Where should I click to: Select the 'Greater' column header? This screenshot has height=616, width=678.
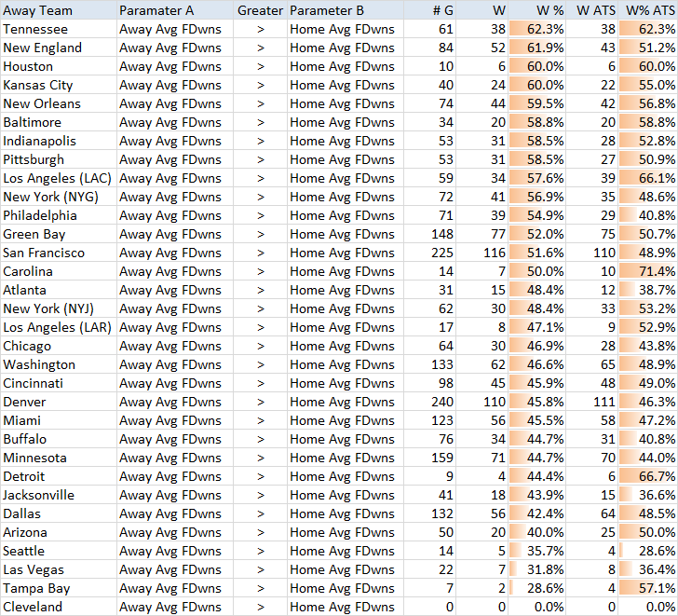260,9
